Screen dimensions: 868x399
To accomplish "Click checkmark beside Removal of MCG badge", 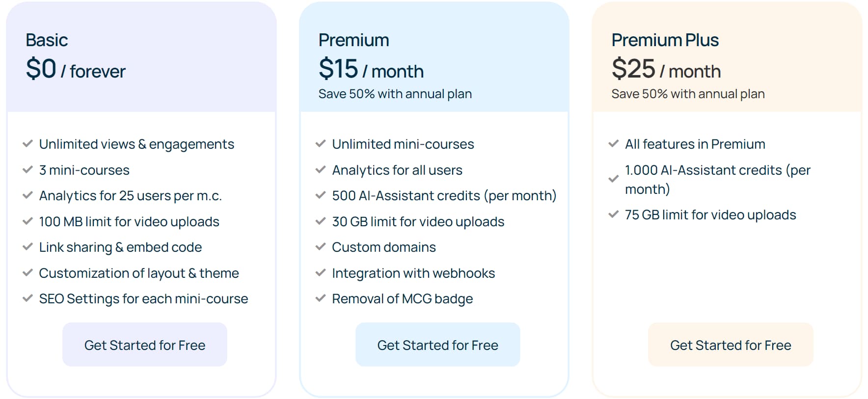I will tap(321, 298).
